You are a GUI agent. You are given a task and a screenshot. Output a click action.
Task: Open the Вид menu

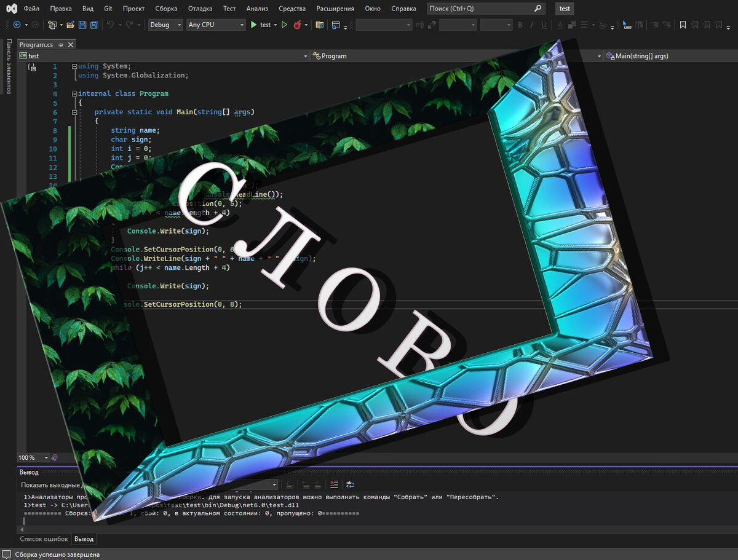click(88, 9)
